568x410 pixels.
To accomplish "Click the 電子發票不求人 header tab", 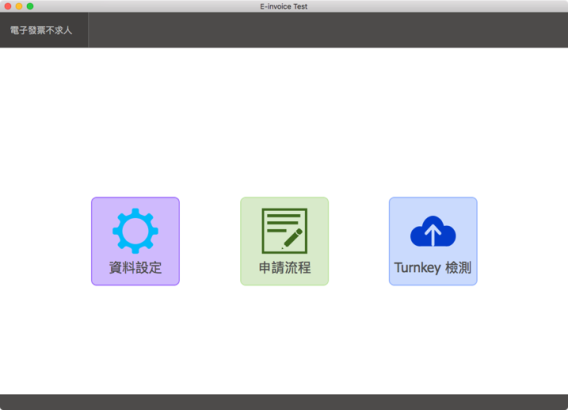I will click(41, 30).
